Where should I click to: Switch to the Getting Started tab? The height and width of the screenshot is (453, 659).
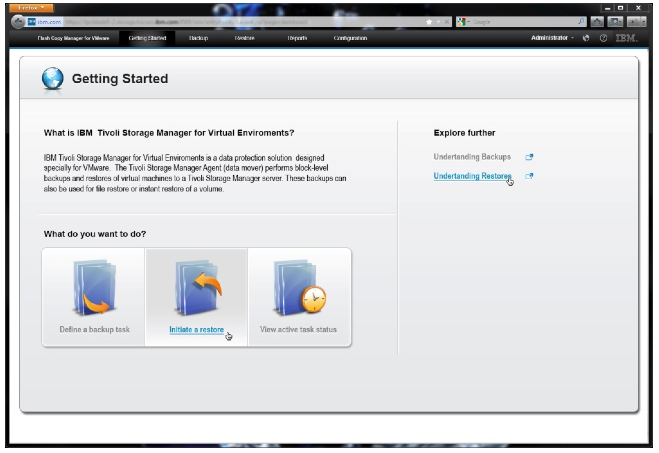tap(147, 38)
